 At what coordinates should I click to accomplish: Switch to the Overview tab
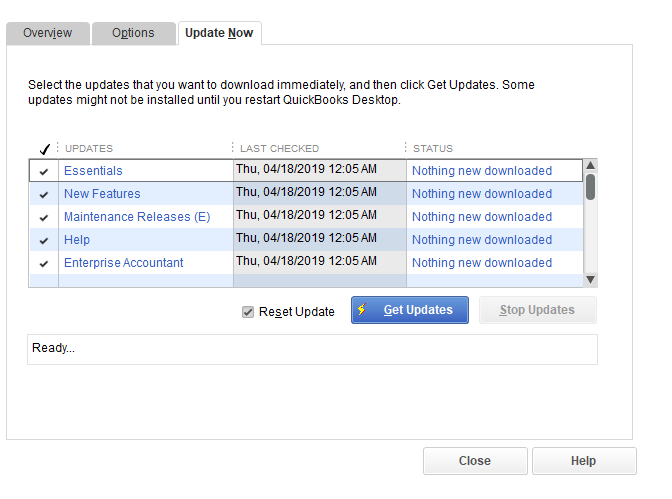click(x=48, y=33)
